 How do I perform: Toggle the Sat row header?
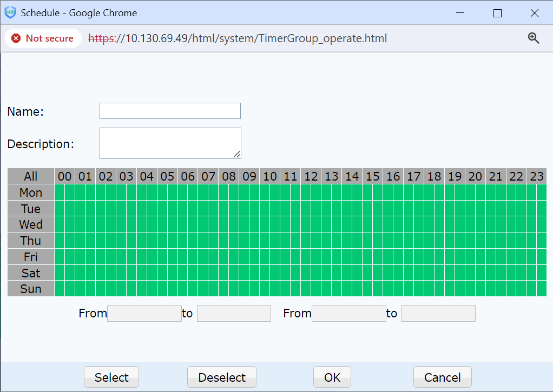pyautogui.click(x=31, y=273)
